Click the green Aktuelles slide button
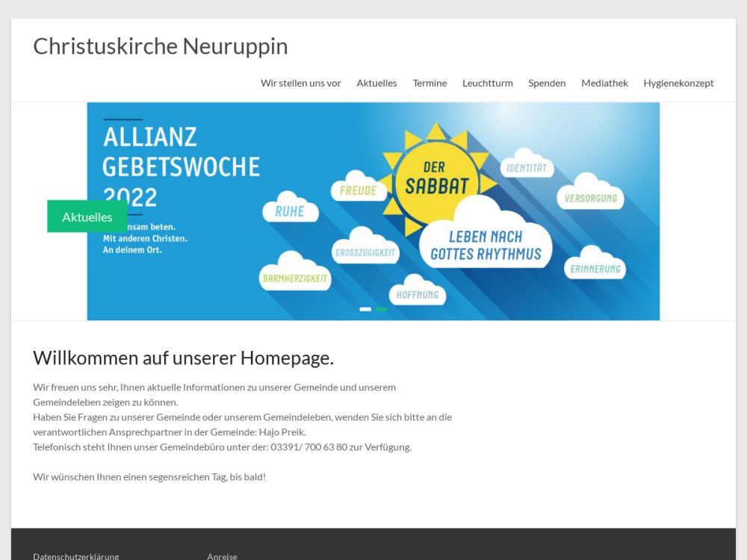 click(87, 217)
